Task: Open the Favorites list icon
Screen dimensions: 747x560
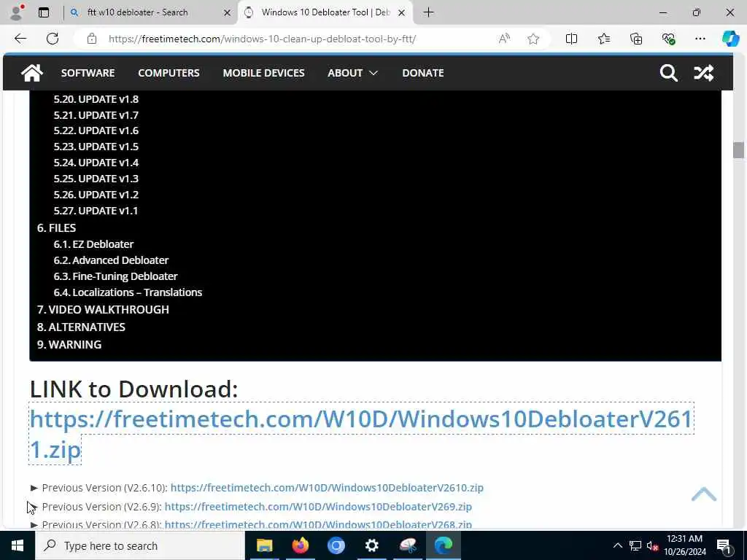Action: click(603, 39)
